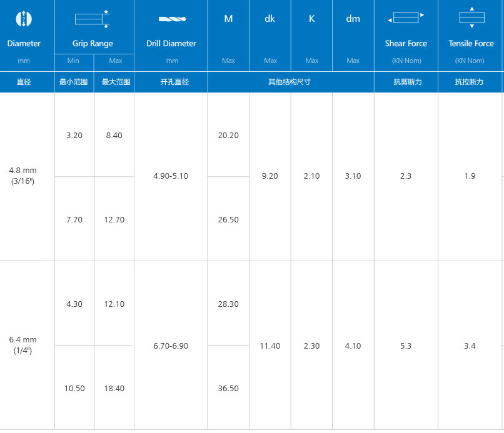Click the 抗剪断力 header cell

click(x=406, y=82)
